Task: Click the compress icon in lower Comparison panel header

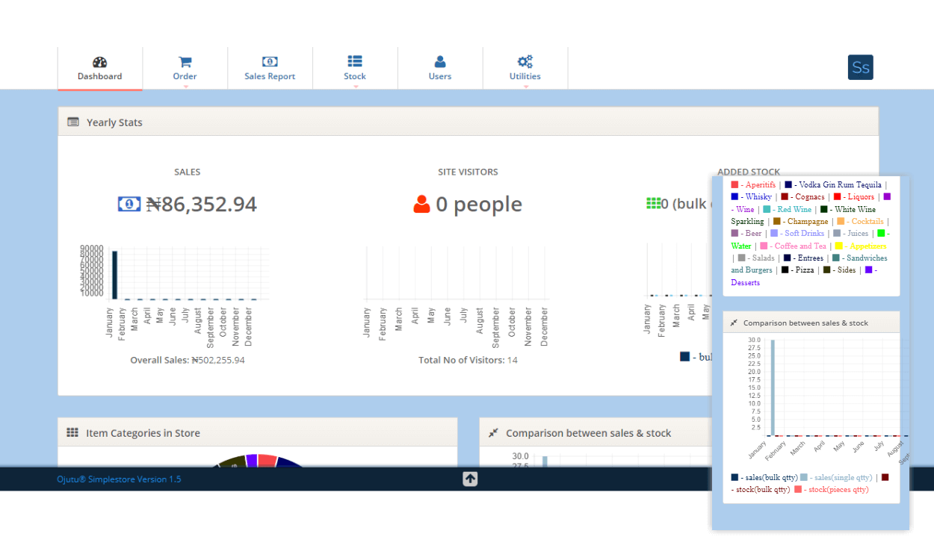Action: [x=493, y=432]
